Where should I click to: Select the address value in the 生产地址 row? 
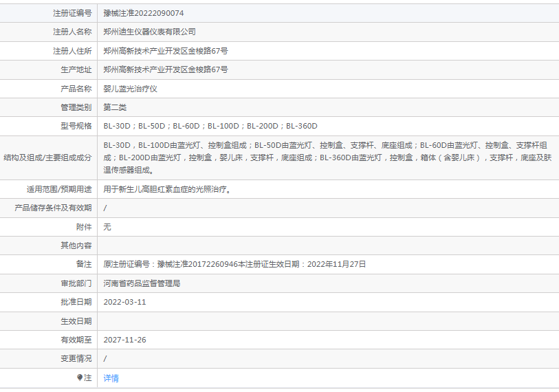click(166, 69)
